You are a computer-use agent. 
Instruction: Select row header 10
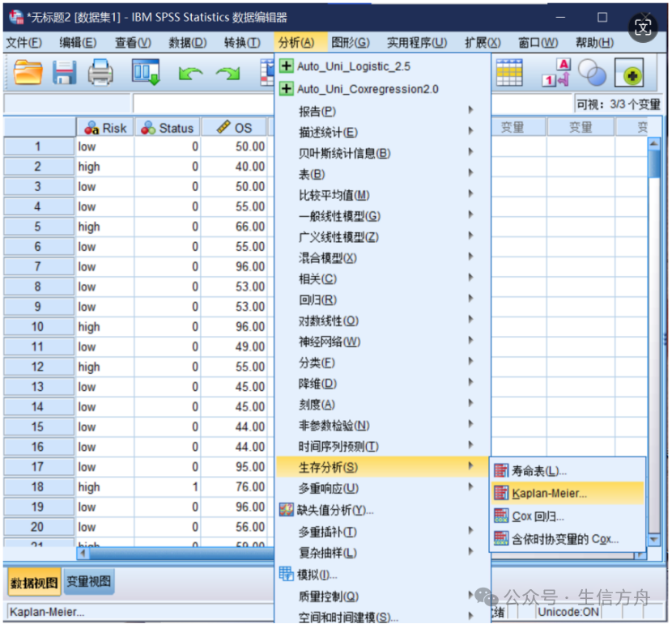coord(38,326)
